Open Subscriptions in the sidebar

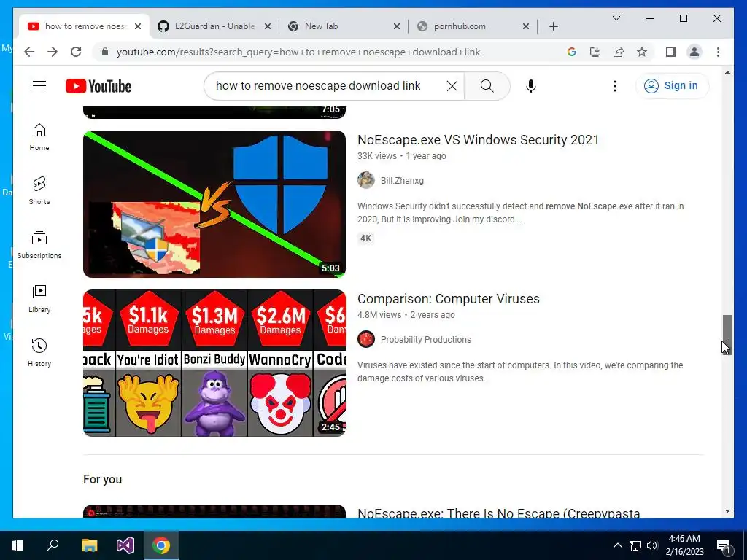point(39,245)
